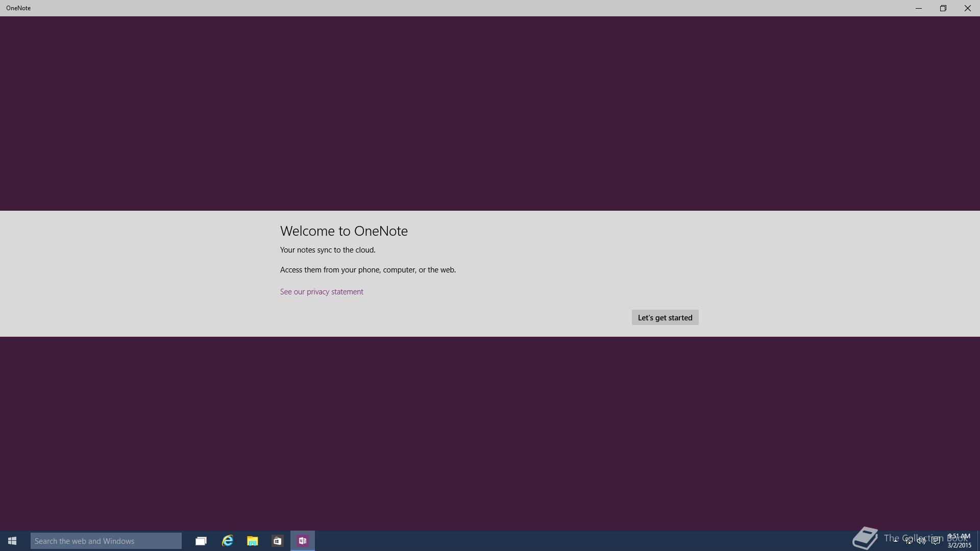Viewport: 980px width, 551px height.
Task: Show hidden system tray icons
Action: [x=895, y=541]
